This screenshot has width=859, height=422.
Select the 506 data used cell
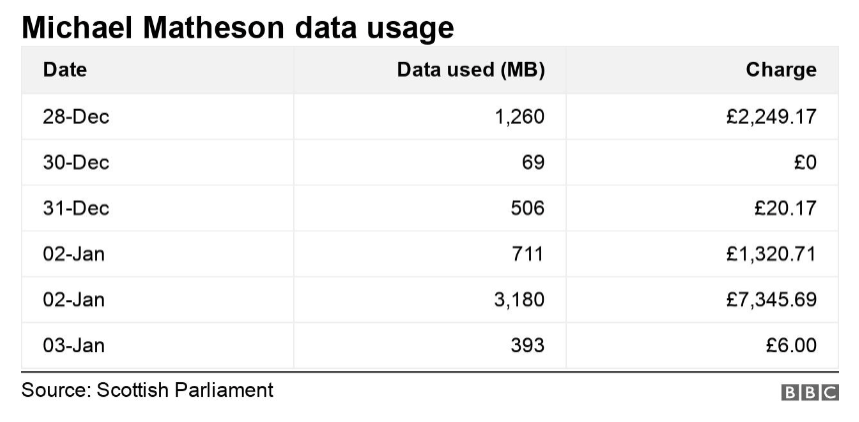coord(527,208)
